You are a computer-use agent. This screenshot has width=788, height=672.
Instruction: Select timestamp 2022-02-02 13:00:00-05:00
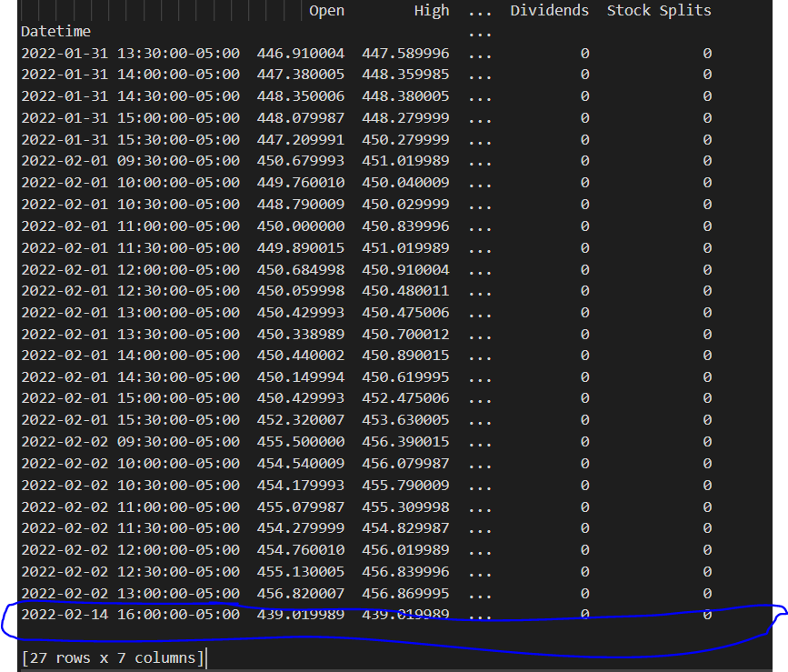(x=131, y=594)
